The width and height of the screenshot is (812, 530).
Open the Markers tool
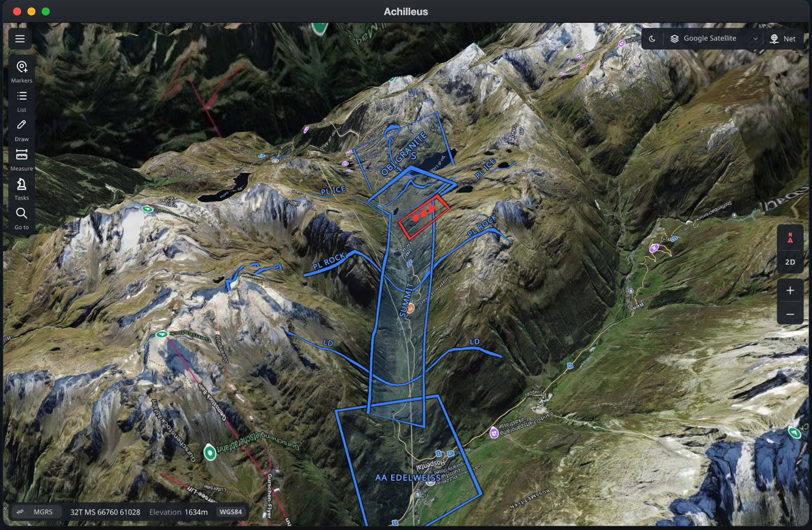click(21, 72)
